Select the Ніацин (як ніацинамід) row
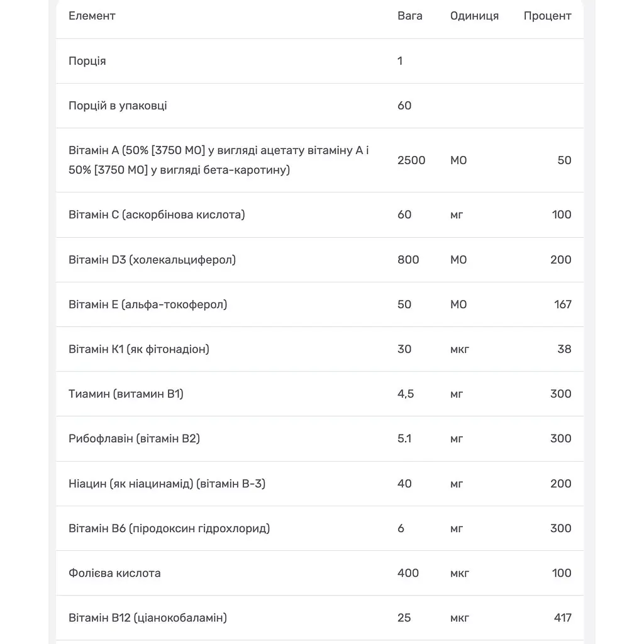 click(319, 484)
